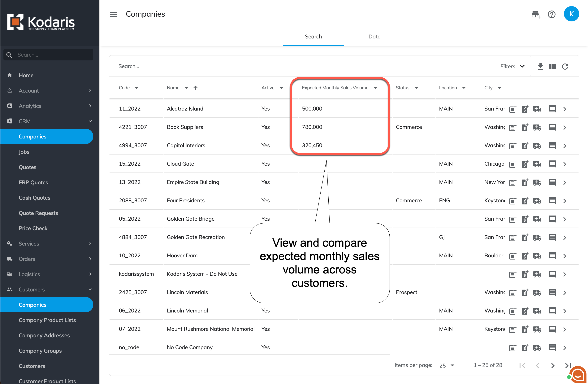
Task: Click the refresh table icon
Action: (565, 66)
